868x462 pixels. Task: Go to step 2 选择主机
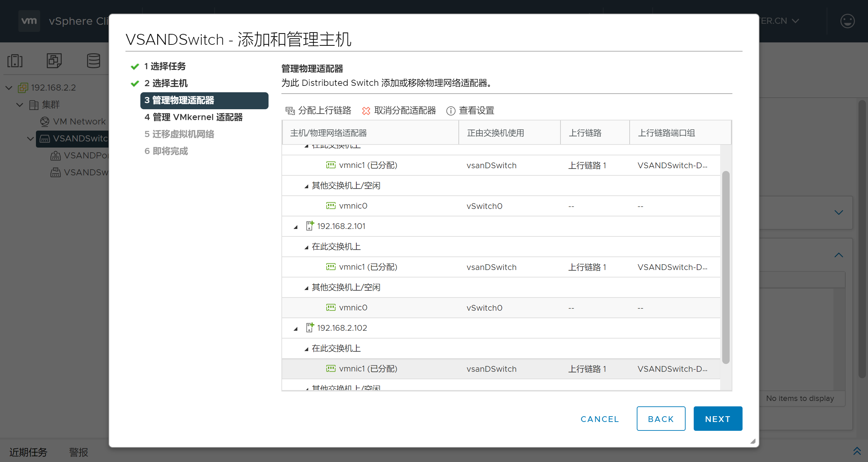pyautogui.click(x=166, y=83)
